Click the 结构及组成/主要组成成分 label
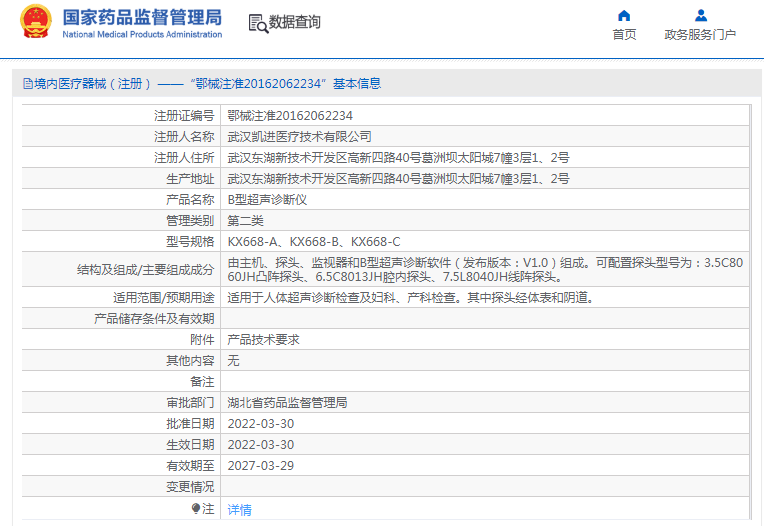Image resolution: width=764 pixels, height=526 pixels. click(145, 269)
